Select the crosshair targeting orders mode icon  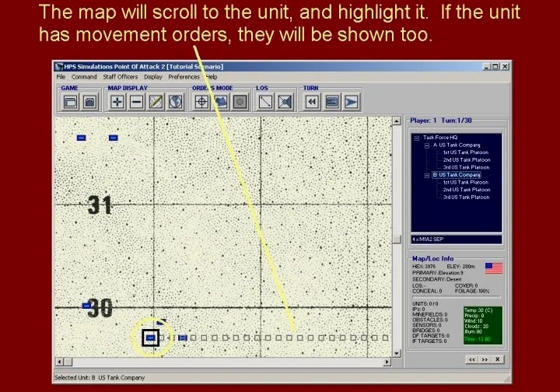tap(201, 102)
